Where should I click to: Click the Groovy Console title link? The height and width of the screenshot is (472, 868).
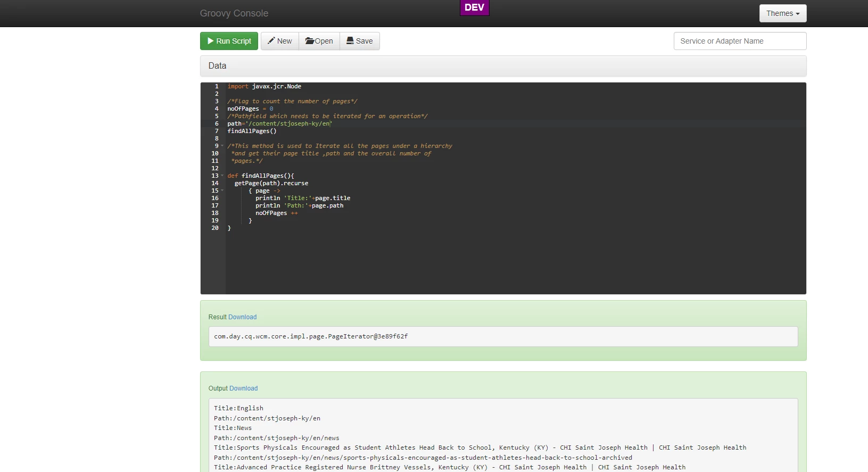[x=234, y=13]
